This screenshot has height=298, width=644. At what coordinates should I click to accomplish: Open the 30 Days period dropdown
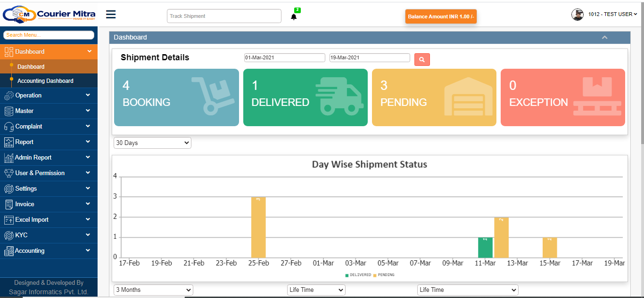coord(152,143)
